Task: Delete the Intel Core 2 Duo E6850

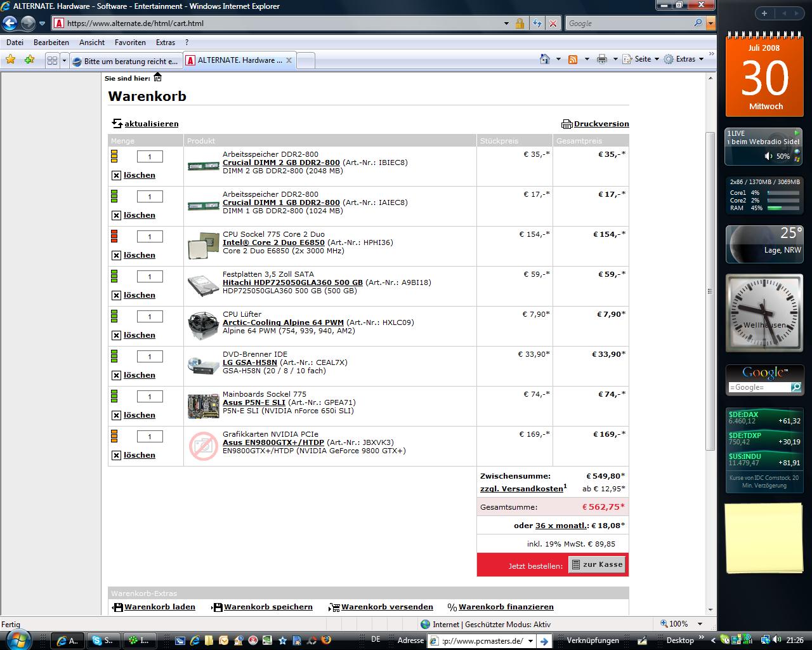Action: click(133, 255)
